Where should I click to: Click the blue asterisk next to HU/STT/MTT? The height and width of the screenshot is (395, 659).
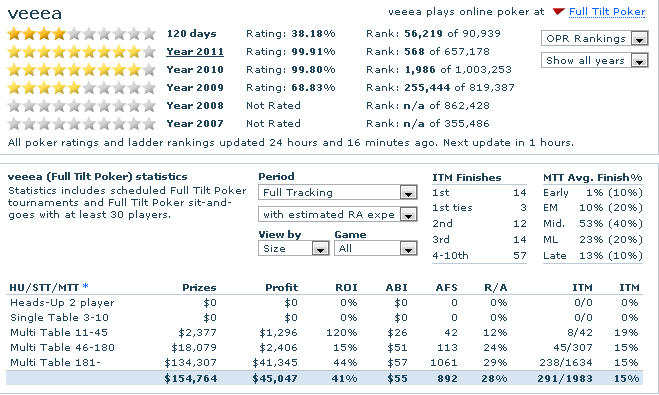coord(86,286)
